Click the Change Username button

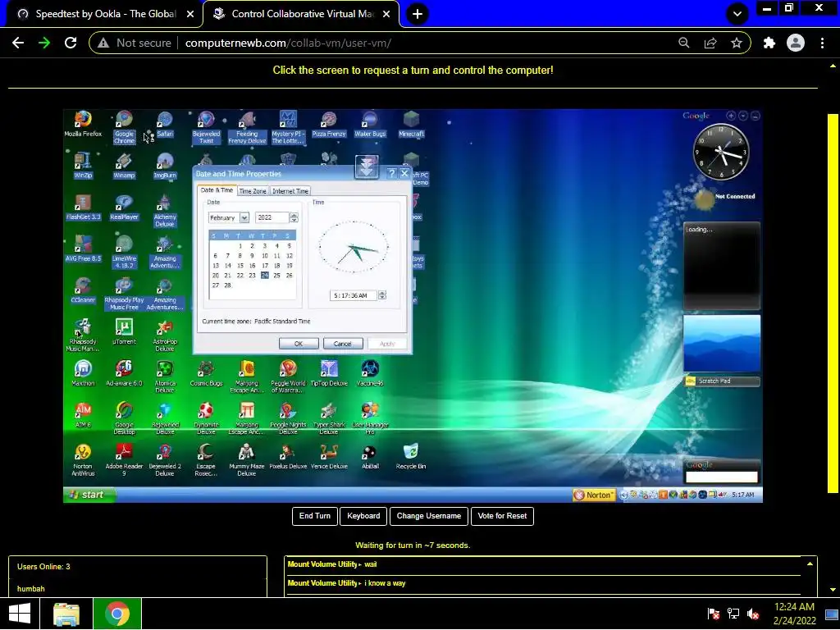(428, 516)
